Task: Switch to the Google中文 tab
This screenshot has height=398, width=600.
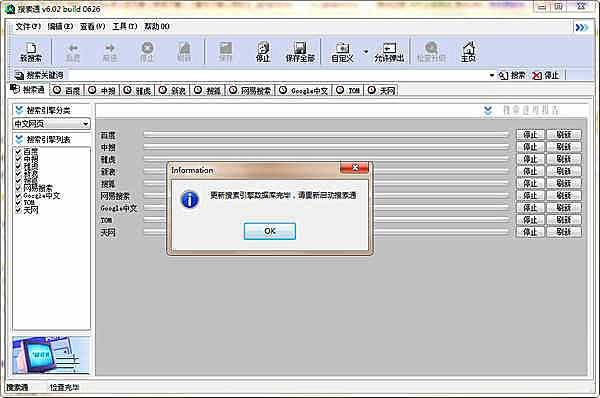Action: 304,90
